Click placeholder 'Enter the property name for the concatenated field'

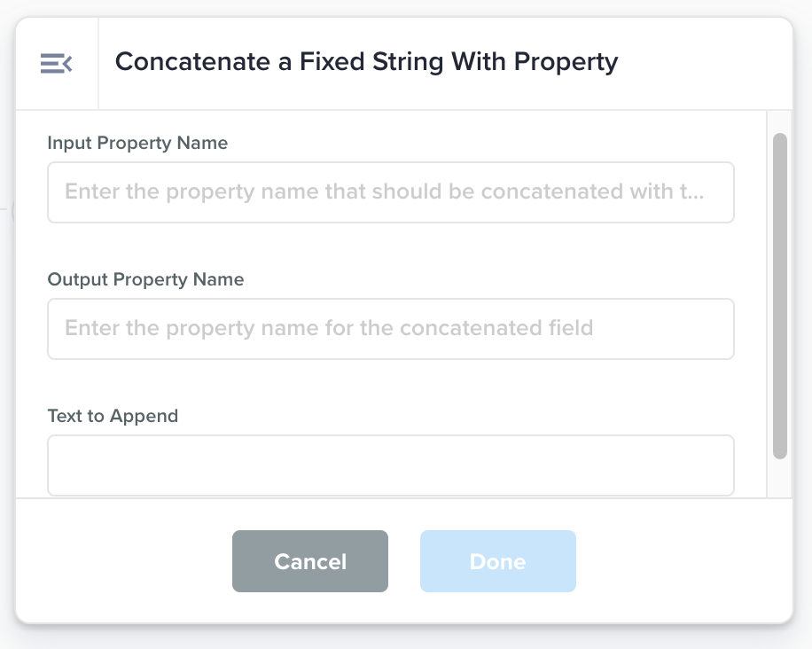point(329,329)
